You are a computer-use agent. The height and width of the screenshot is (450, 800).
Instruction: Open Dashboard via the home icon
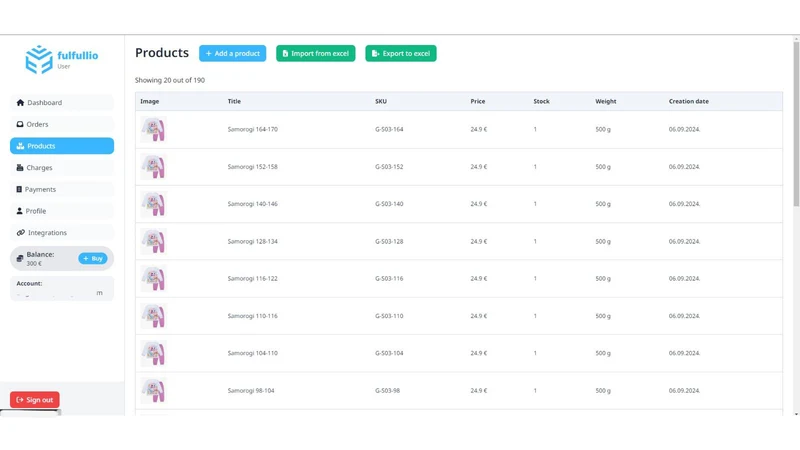pyautogui.click(x=20, y=103)
